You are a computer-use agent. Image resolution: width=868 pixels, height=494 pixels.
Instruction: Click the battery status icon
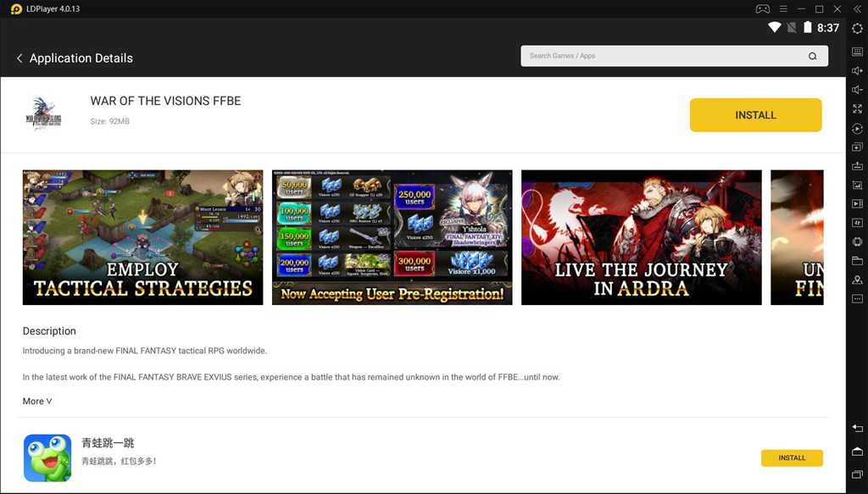(x=807, y=27)
